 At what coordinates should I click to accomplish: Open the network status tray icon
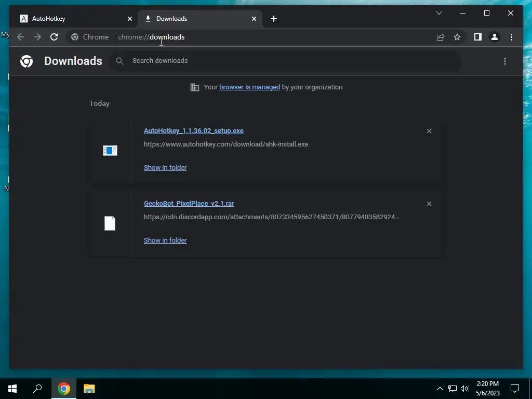coord(453,389)
